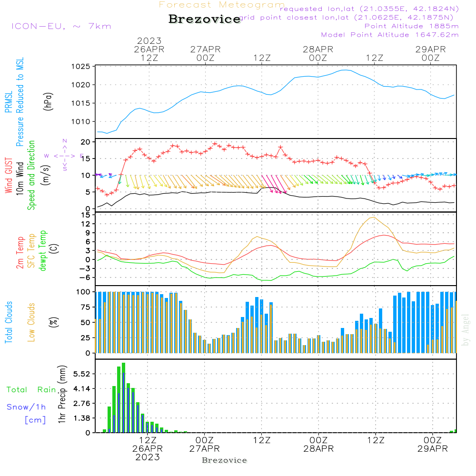Click the Point Altitude 1885m text

412,26
